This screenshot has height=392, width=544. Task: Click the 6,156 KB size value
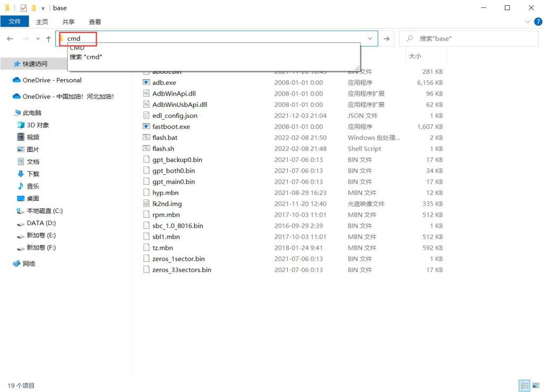429,82
